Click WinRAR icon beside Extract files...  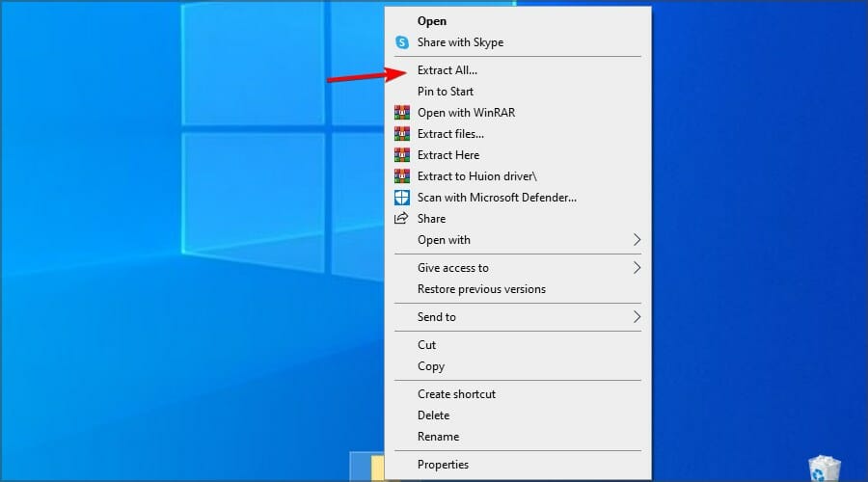(x=402, y=133)
